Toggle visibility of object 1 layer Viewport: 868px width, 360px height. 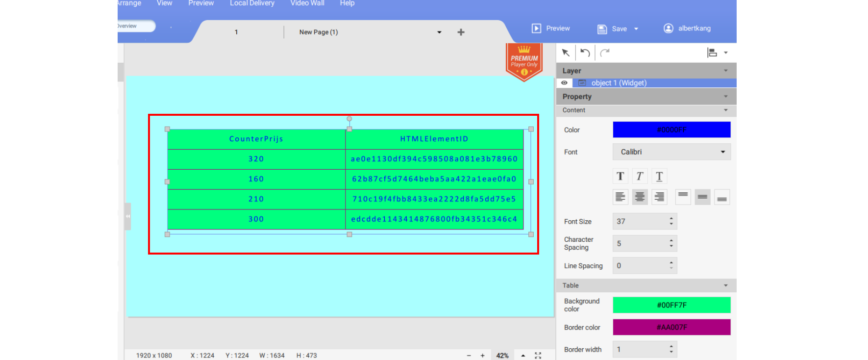coord(564,83)
